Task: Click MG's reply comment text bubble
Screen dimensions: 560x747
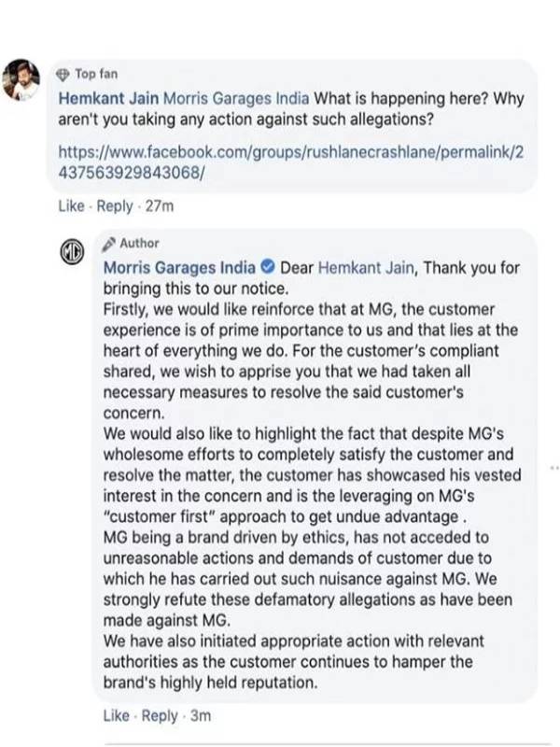Action: [x=314, y=465]
